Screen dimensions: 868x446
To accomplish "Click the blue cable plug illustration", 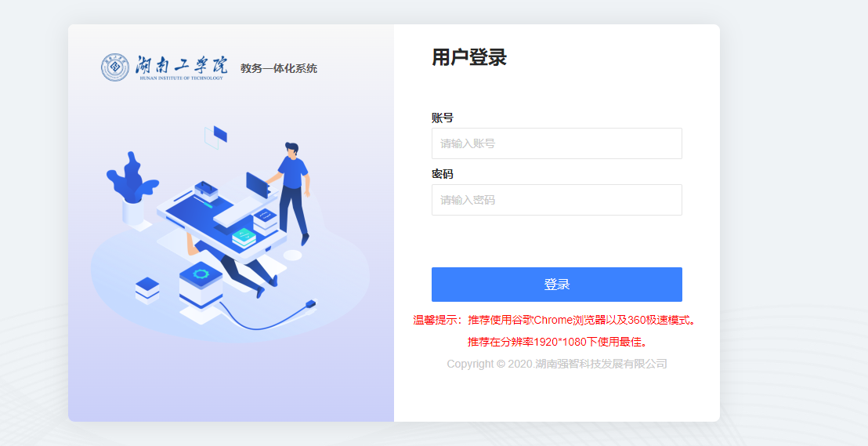I will (x=310, y=303).
